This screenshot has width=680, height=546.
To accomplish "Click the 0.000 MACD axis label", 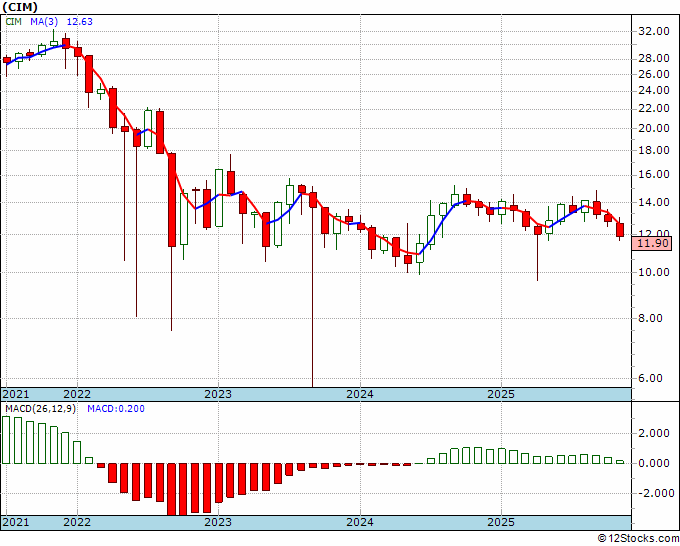I will click(654, 464).
